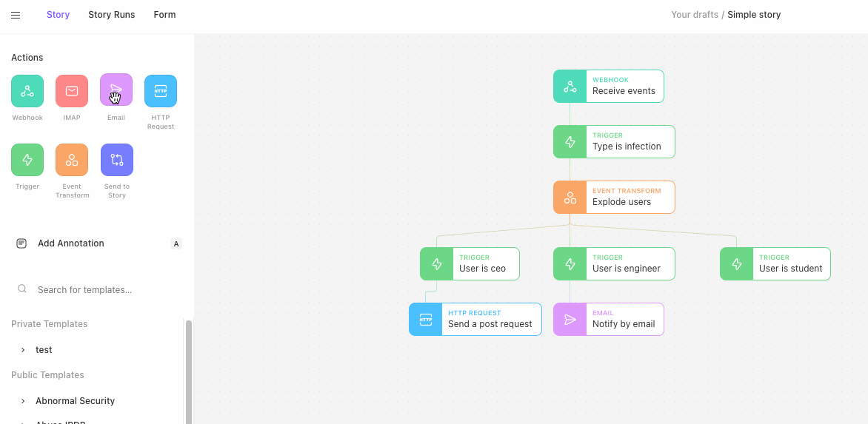868x424 pixels.
Task: Select the User is student label
Action: click(790, 269)
